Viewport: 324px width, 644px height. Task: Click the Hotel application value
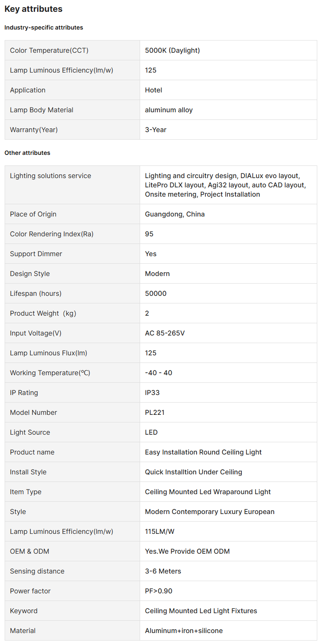coord(154,90)
